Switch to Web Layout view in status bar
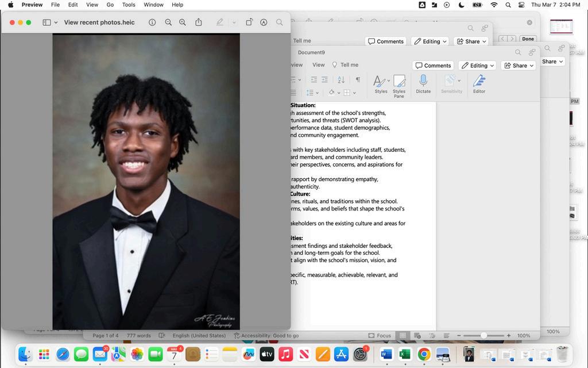Viewport: 588px width, 368px height. (417, 335)
